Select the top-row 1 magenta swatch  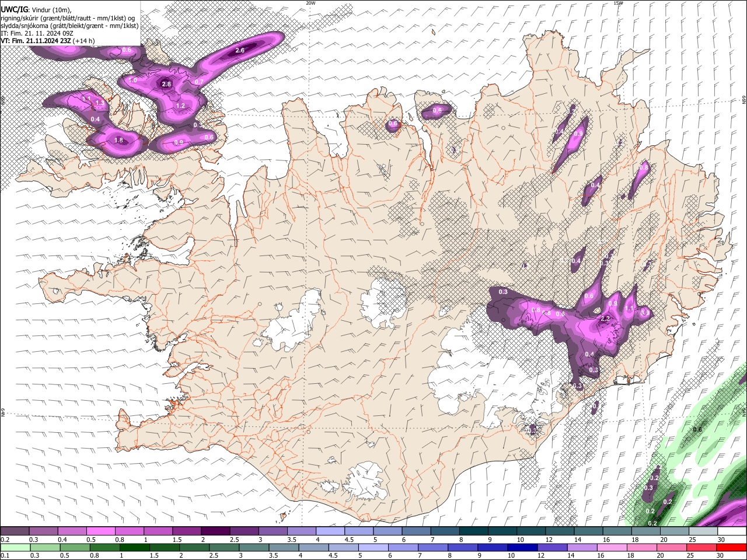point(158,531)
